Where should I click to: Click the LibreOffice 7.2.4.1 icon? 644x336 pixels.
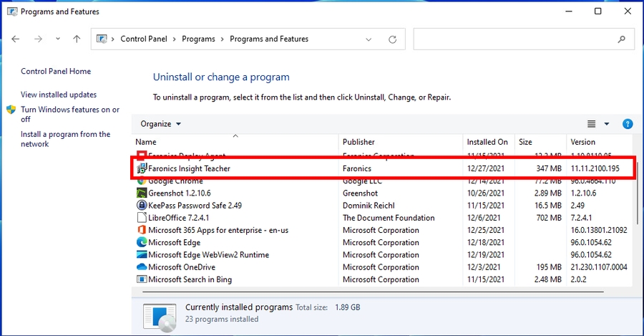[142, 218]
